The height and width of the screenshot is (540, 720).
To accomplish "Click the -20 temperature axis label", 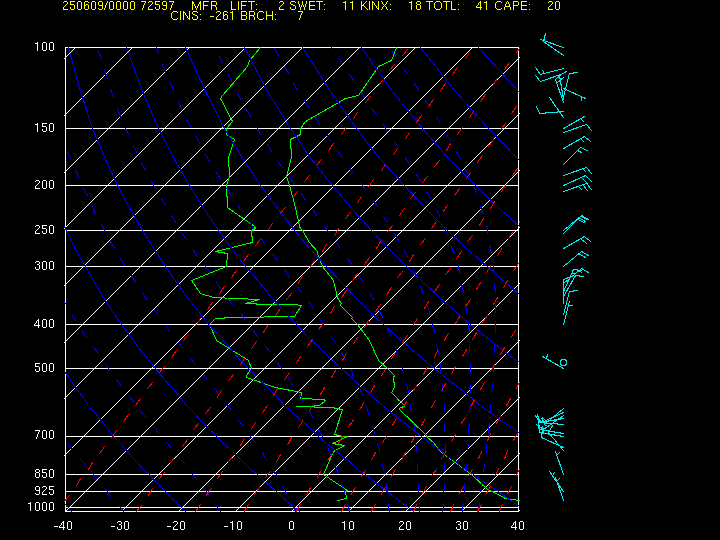I will (x=176, y=526).
